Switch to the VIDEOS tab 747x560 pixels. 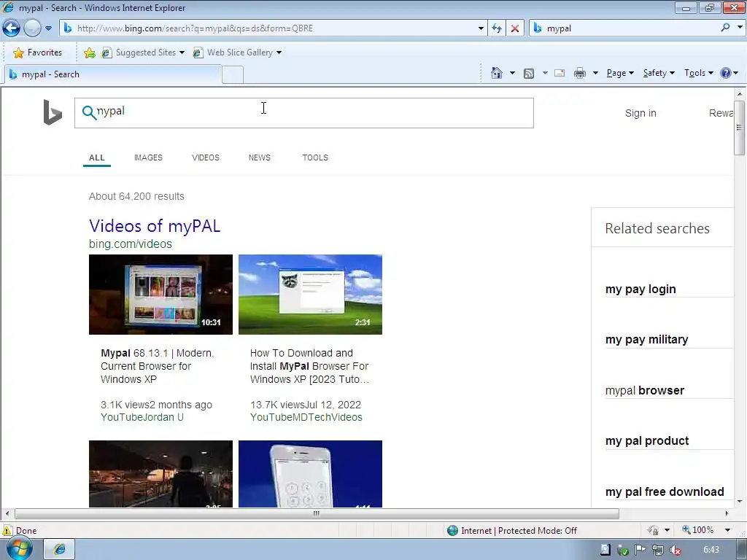pos(205,157)
